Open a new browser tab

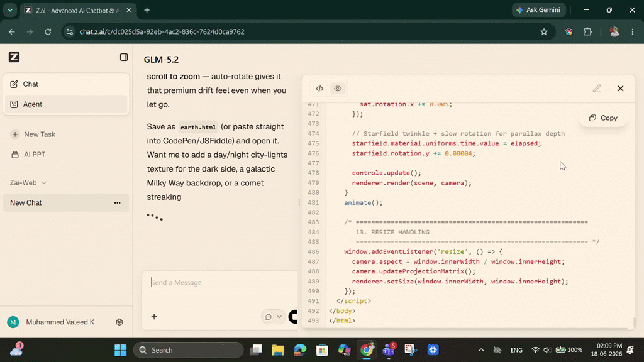[x=147, y=10]
